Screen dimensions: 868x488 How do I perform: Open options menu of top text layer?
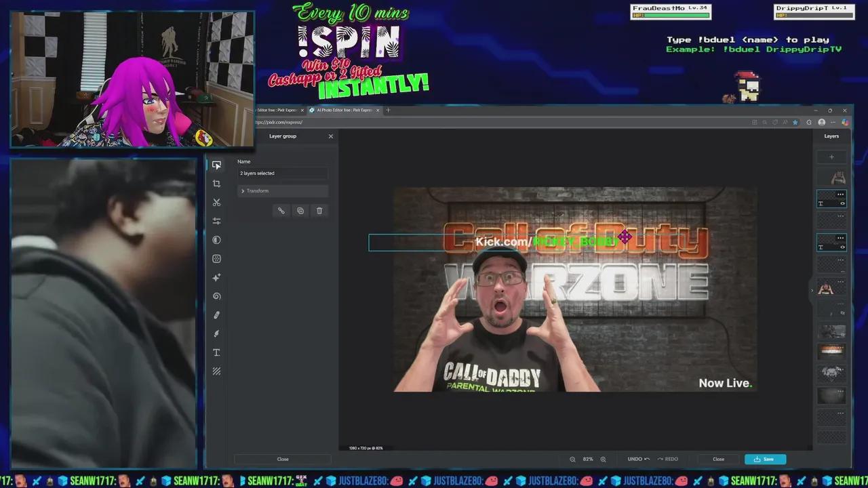[x=840, y=195]
